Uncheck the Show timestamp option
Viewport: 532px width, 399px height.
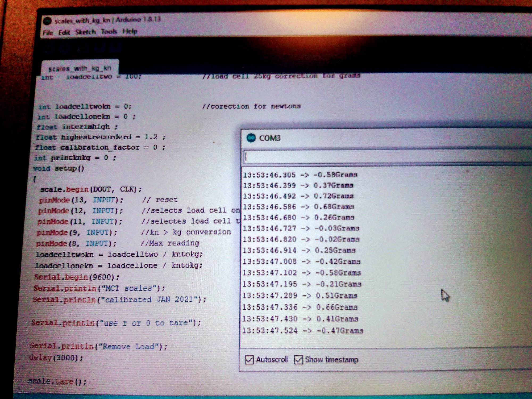tap(298, 360)
